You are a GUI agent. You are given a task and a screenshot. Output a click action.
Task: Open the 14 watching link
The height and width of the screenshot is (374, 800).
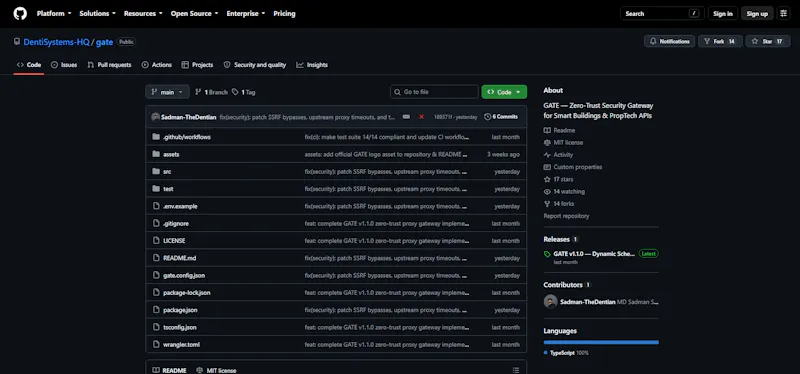[564, 192]
